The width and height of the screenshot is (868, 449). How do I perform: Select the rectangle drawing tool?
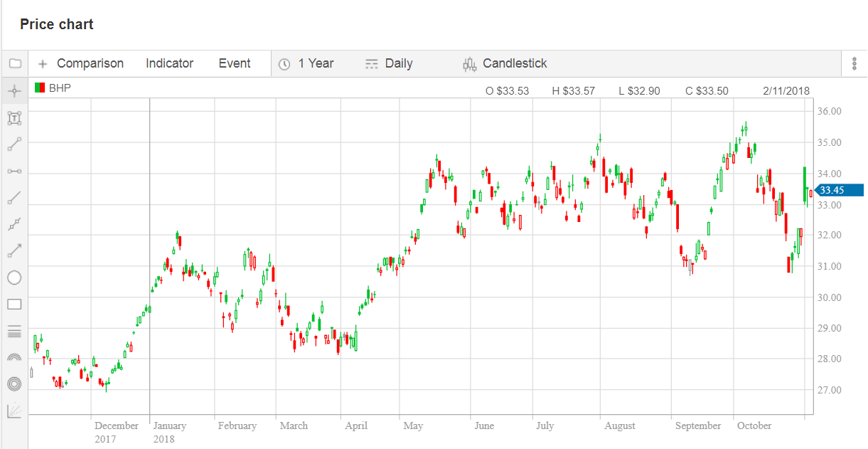[14, 305]
